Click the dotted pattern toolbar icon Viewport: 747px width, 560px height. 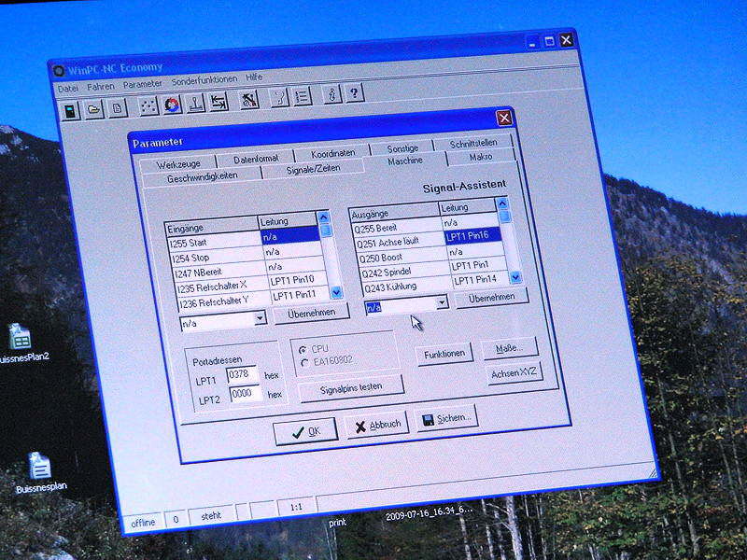pos(148,105)
